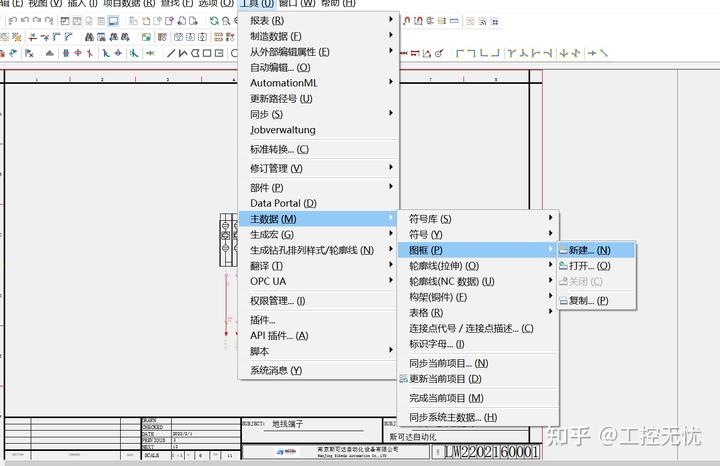Expand the 从外部编辑属性 (E) submenu arrow

click(391, 51)
